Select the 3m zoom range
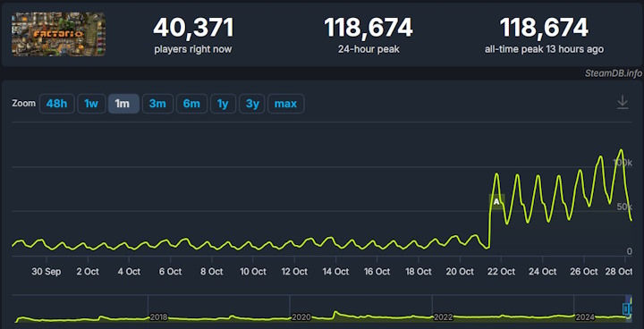This screenshot has height=329, width=644. tap(157, 104)
